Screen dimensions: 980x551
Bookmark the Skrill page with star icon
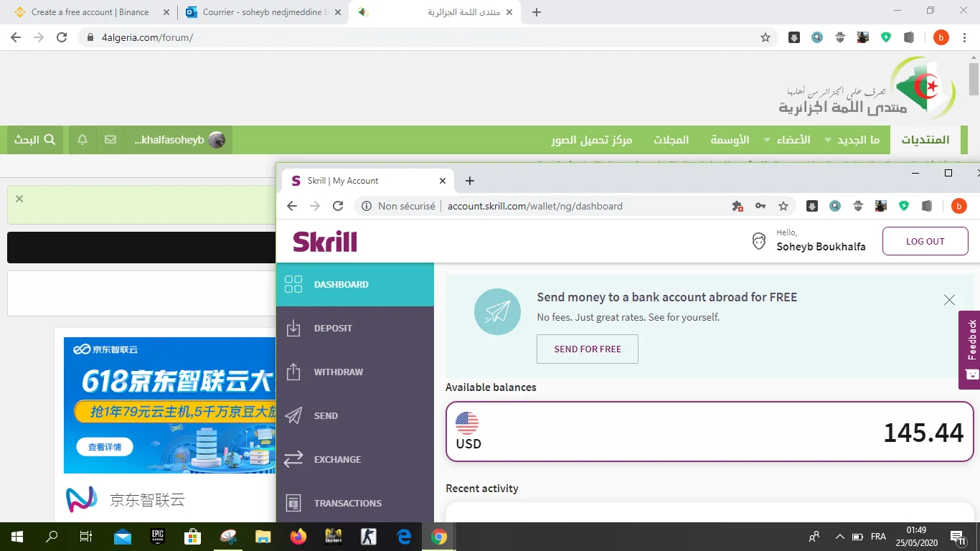pos(783,207)
